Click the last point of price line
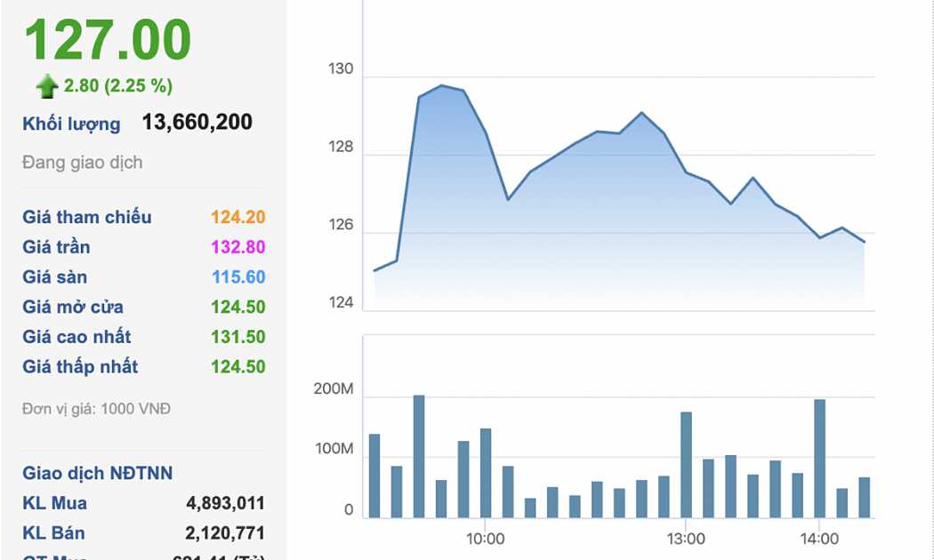This screenshot has width=934, height=560. [864, 242]
